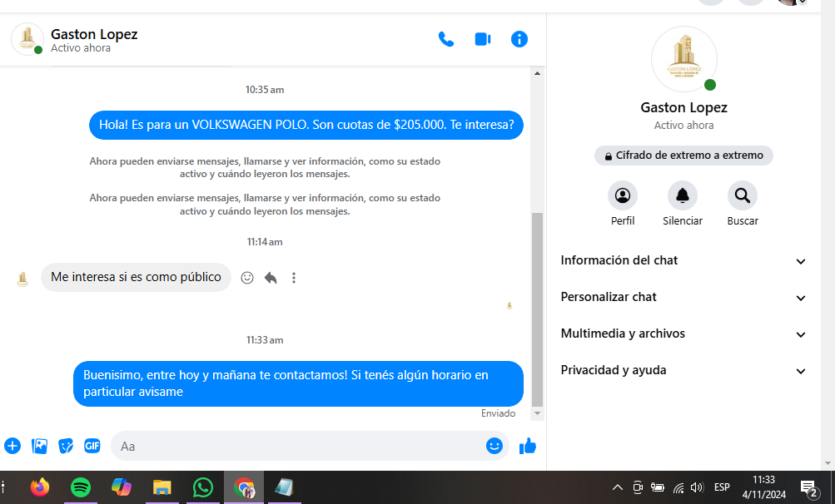This screenshot has height=504, width=835.
Task: Open Spotify from the taskbar
Action: [81, 487]
